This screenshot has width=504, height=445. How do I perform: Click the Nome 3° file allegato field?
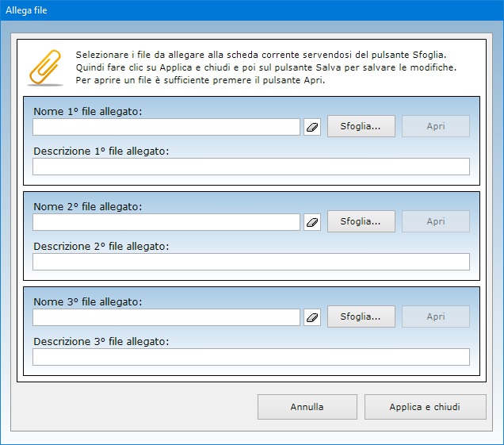(x=166, y=317)
